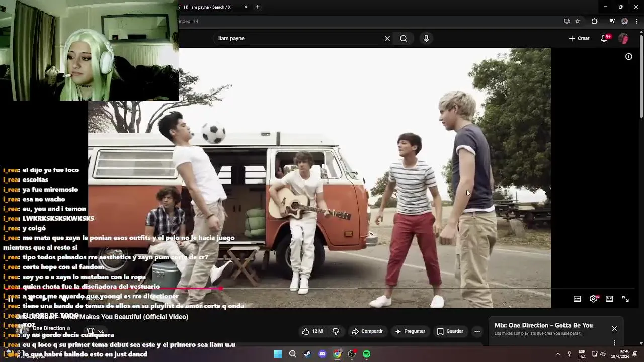Open a new browser tab
This screenshot has width=644, height=362.
[258, 7]
